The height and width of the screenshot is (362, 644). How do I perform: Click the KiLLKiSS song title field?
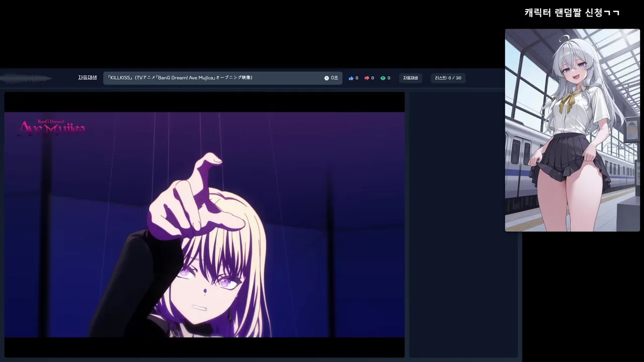pos(222,78)
